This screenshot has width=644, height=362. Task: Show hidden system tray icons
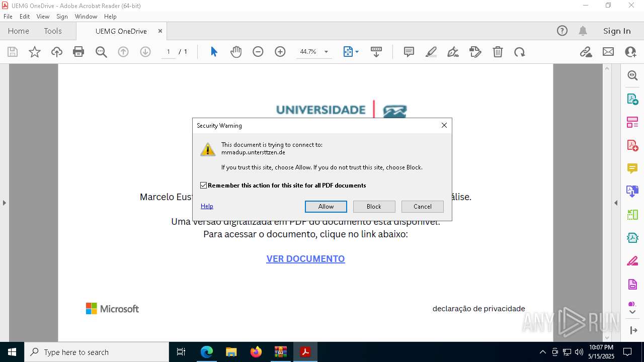(542, 352)
